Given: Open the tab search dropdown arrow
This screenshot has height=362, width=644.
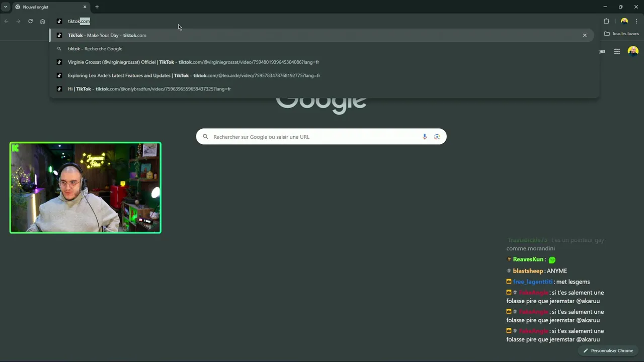Looking at the screenshot, I should click(6, 7).
